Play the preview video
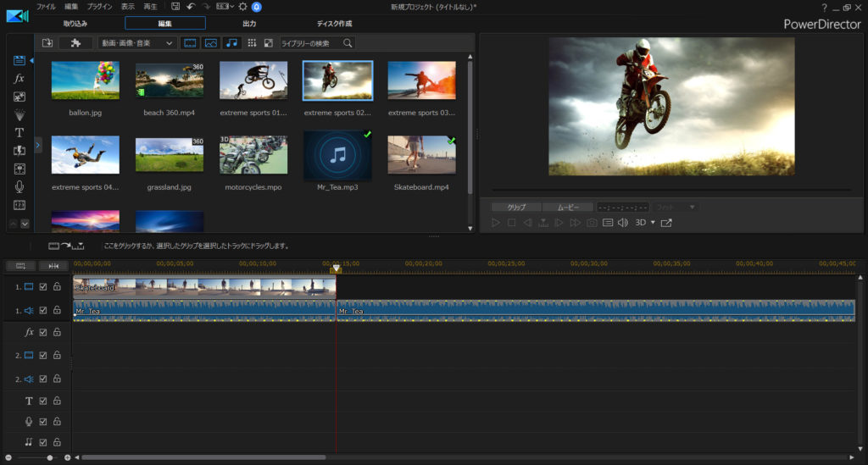Screen dimensions: 868x465 495,222
